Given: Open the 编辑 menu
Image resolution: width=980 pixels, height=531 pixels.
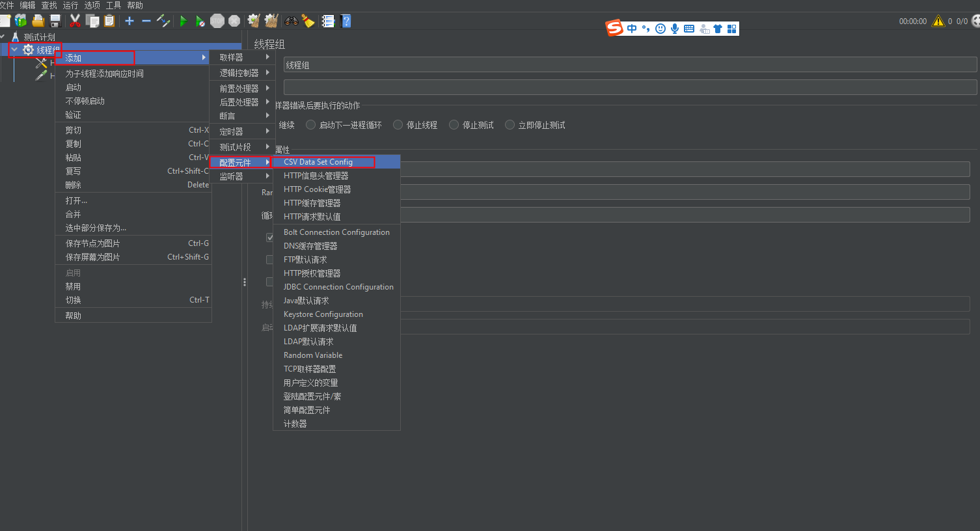Looking at the screenshot, I should [27, 5].
